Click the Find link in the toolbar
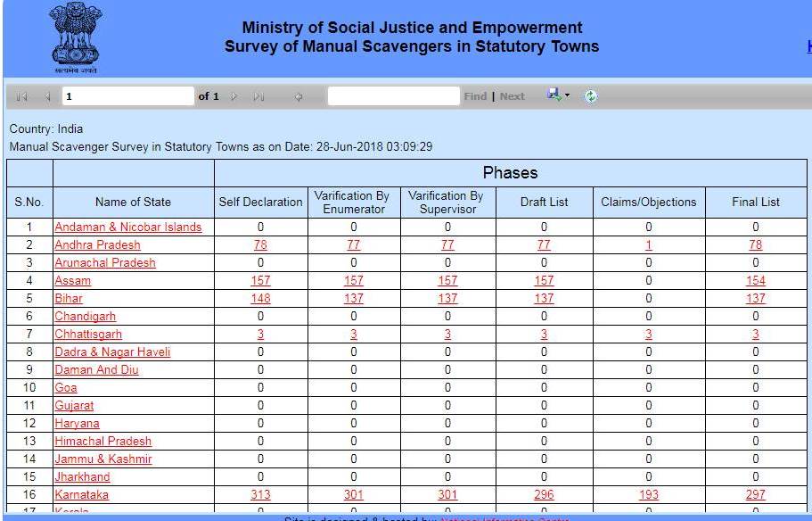Image resolution: width=812 pixels, height=521 pixels. coord(475,96)
